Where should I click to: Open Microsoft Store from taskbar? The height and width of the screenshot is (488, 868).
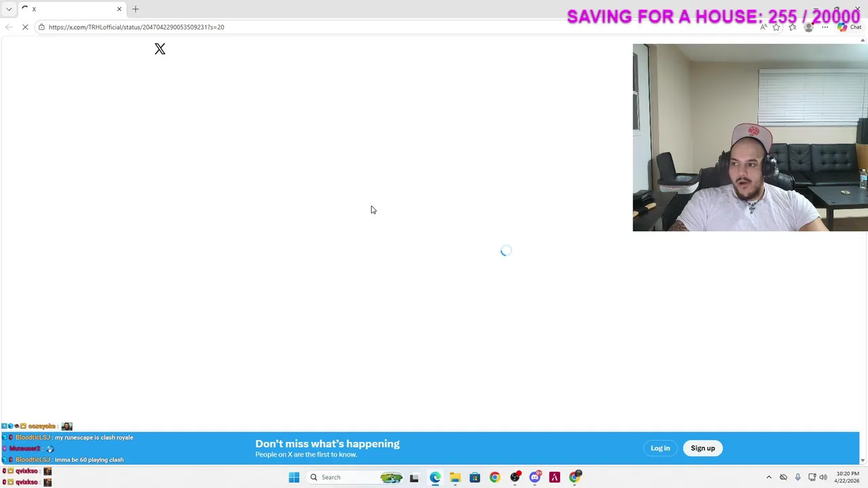[475, 477]
